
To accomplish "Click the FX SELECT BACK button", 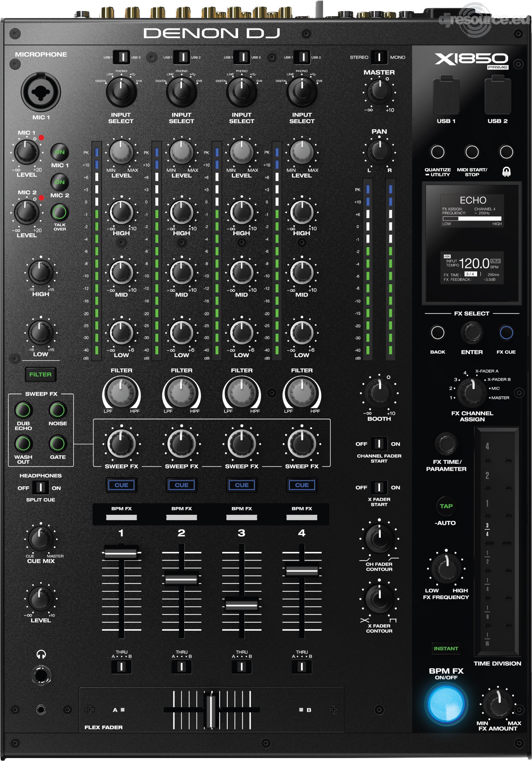I will (x=437, y=332).
